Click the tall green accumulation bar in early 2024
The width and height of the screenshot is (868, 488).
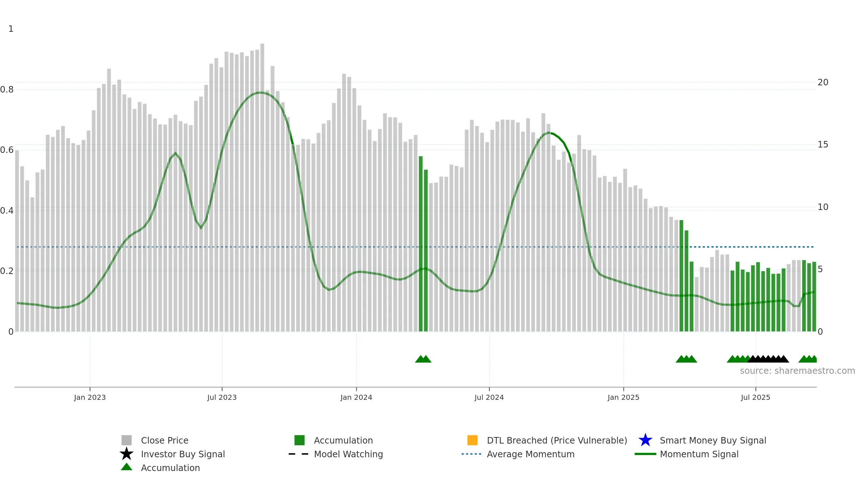tap(421, 244)
